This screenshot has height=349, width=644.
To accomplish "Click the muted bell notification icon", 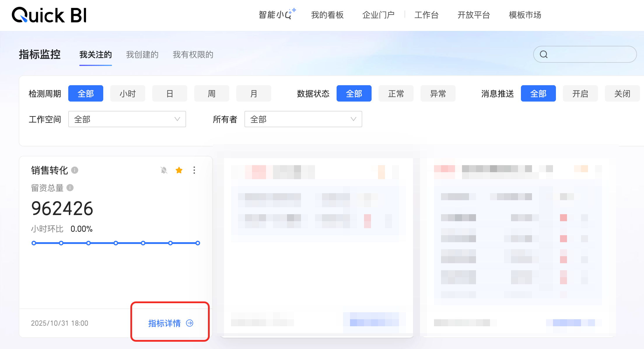I will tap(164, 170).
